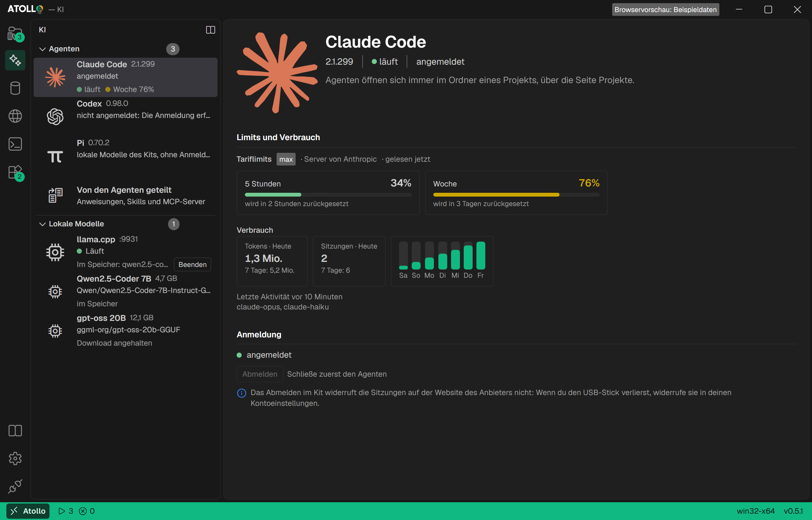Click the info icon beside Abmelden notice
The width and height of the screenshot is (812, 520).
(x=241, y=393)
